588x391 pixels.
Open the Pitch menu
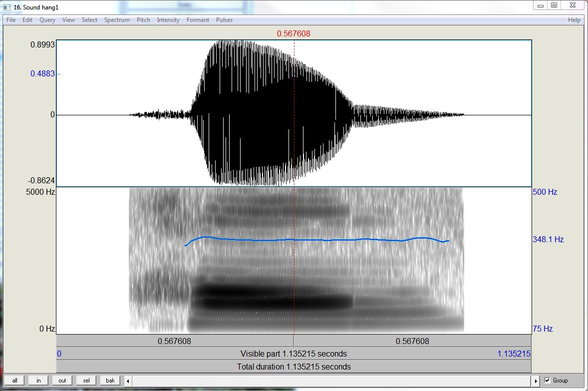coord(143,20)
